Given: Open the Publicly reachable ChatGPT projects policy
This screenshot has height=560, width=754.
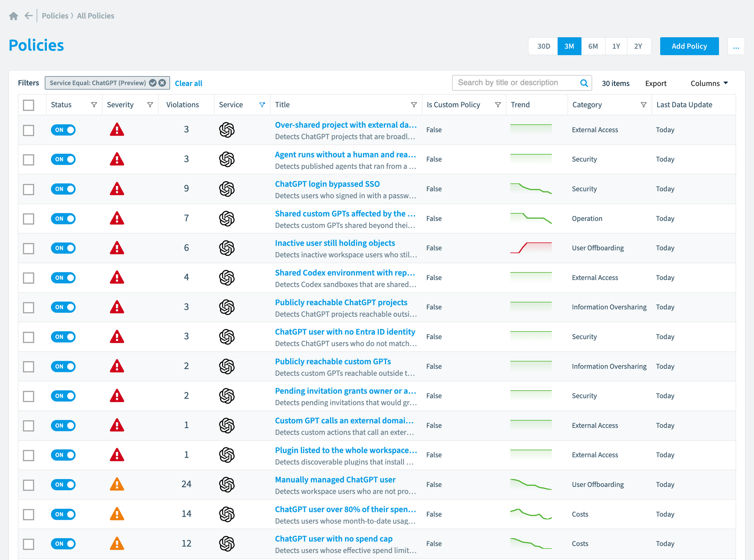Looking at the screenshot, I should pyautogui.click(x=341, y=302).
